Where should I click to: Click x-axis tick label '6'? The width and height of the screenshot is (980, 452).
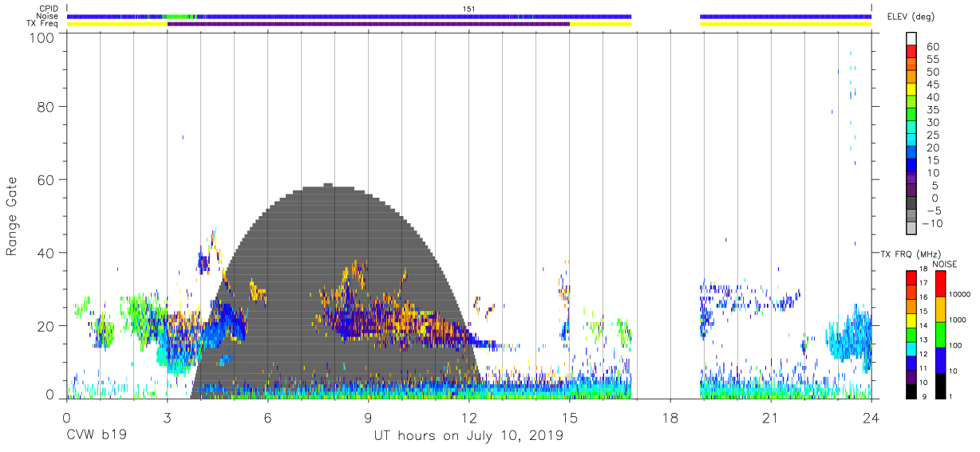[x=267, y=418]
